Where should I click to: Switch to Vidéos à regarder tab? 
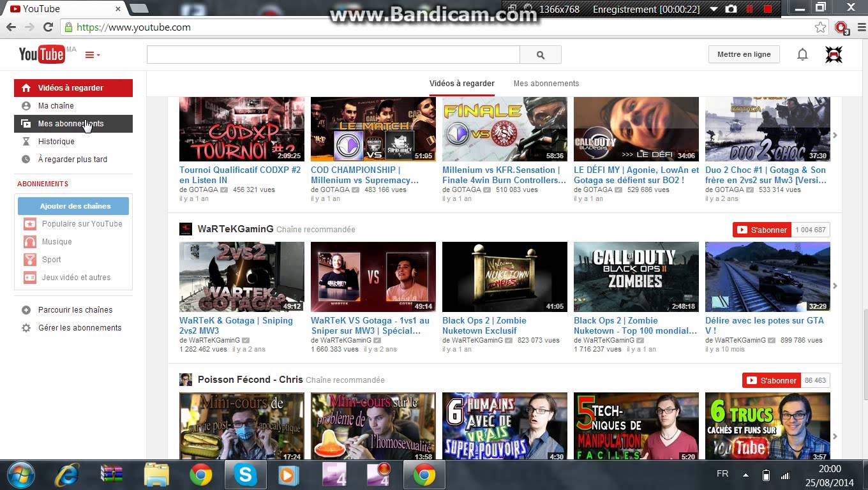click(x=462, y=84)
